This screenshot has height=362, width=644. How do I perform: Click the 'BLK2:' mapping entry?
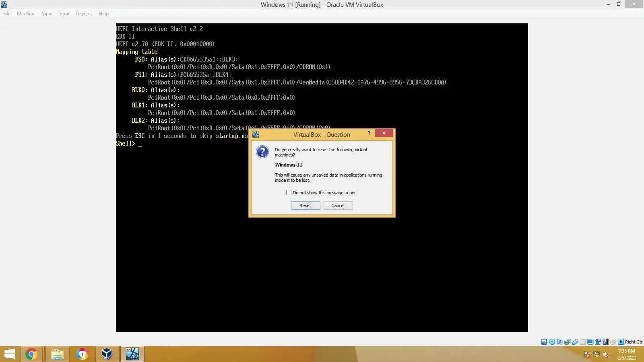[x=140, y=121]
